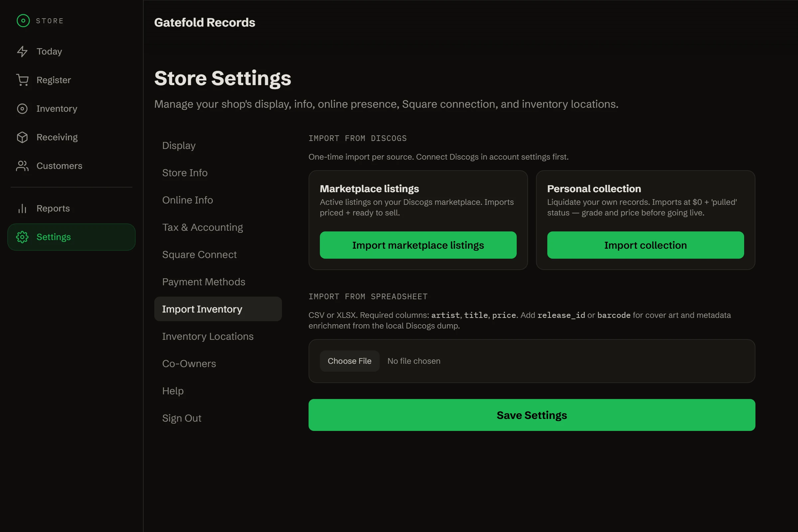Navigate to Receiving

click(71, 137)
